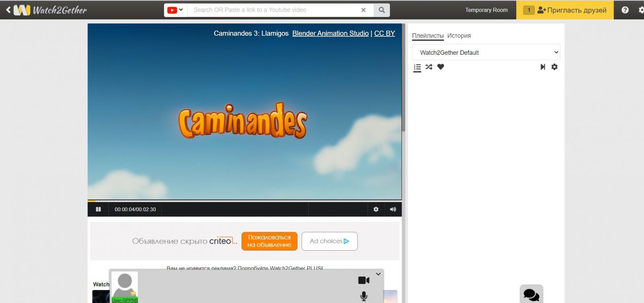Open video player settings gear

click(x=376, y=210)
